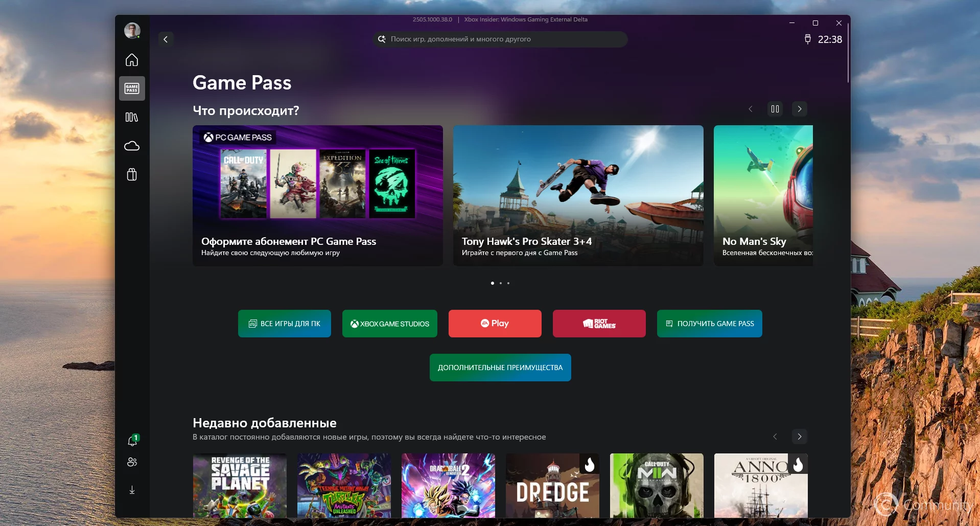The image size is (980, 526).
Task: Click ДОПОЛНИТЕЛЬНЫЕ ПРЕИМУЩЕСТВА button
Action: (500, 368)
